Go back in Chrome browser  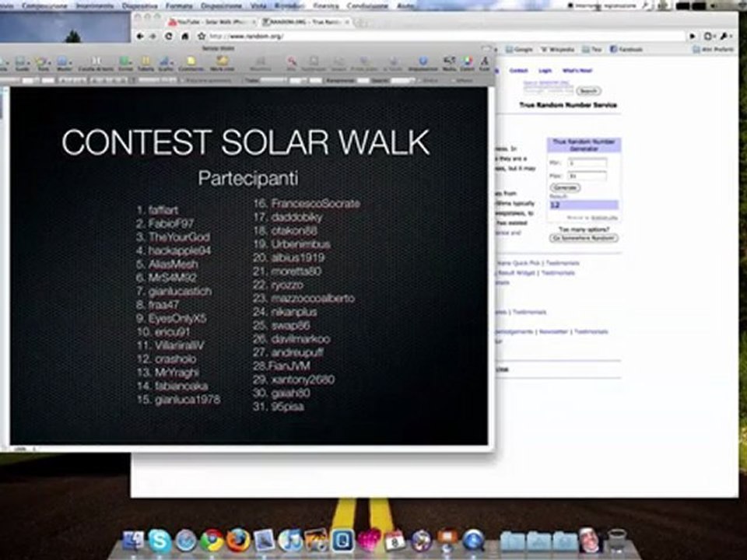pyautogui.click(x=140, y=37)
